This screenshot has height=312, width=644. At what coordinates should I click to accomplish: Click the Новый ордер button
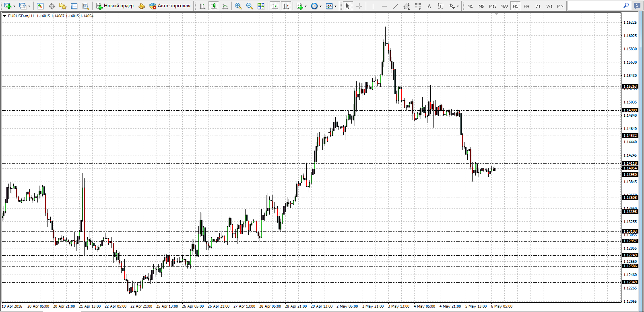click(115, 6)
